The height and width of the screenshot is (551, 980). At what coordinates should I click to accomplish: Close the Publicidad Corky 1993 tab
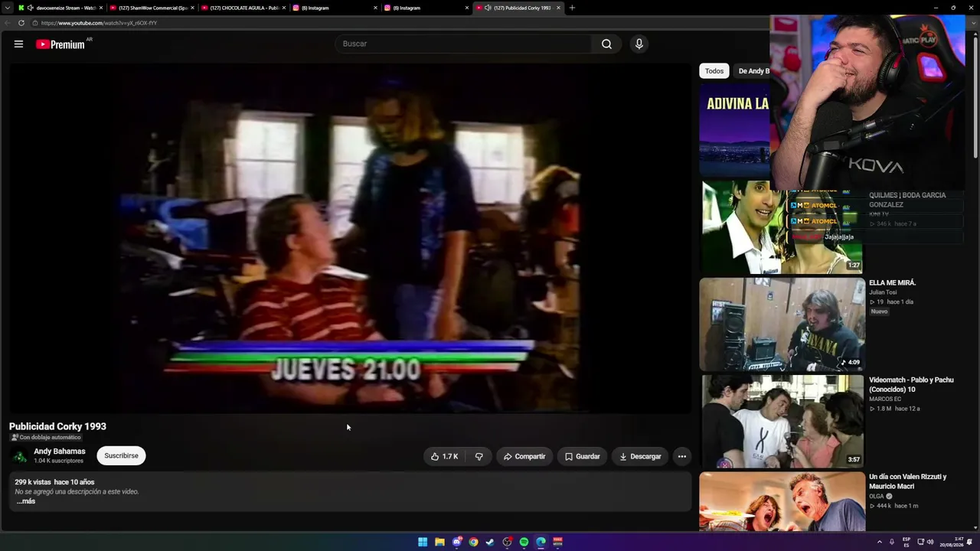tap(558, 8)
